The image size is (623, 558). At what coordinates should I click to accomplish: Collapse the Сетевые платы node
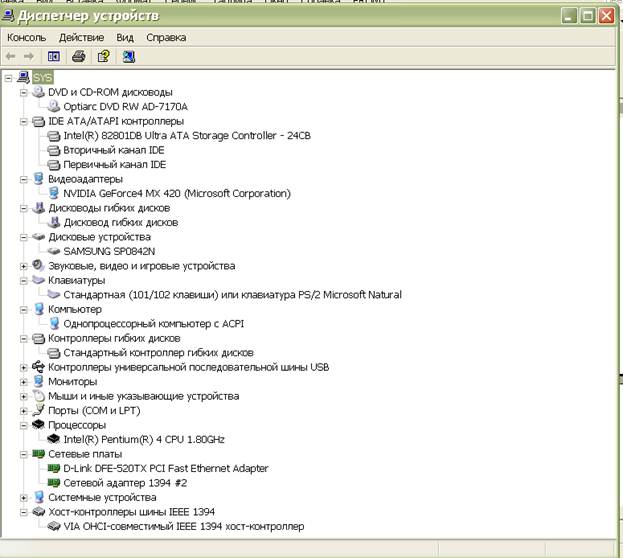24,454
